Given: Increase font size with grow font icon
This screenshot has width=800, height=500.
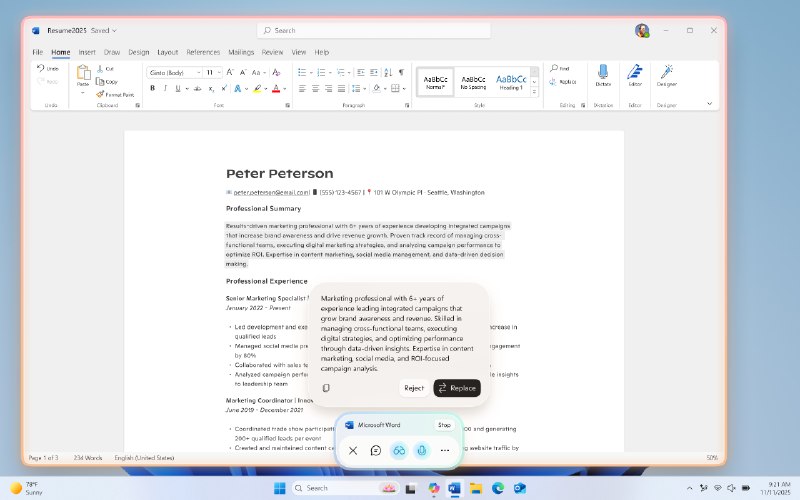Looking at the screenshot, I should pos(230,72).
